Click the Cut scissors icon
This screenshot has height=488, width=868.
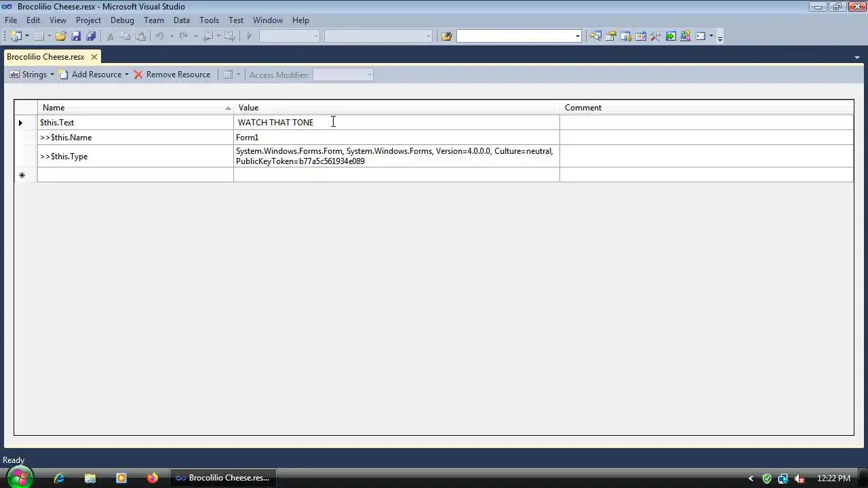tap(111, 36)
